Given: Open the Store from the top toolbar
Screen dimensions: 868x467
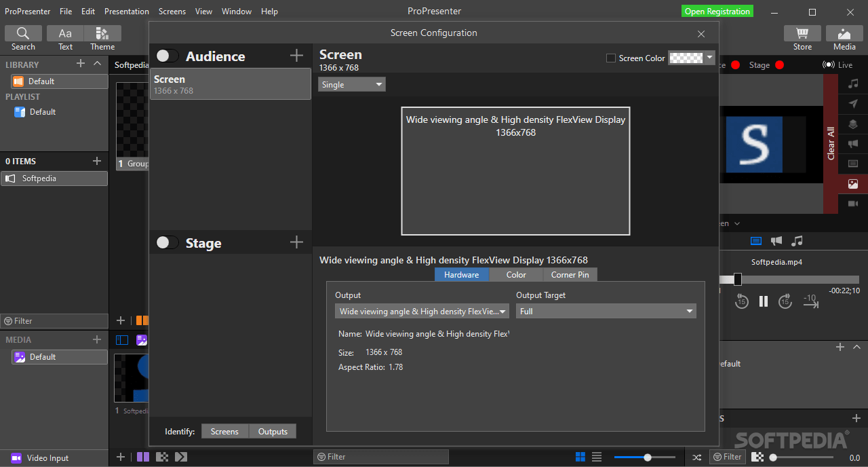Looking at the screenshot, I should [x=802, y=33].
